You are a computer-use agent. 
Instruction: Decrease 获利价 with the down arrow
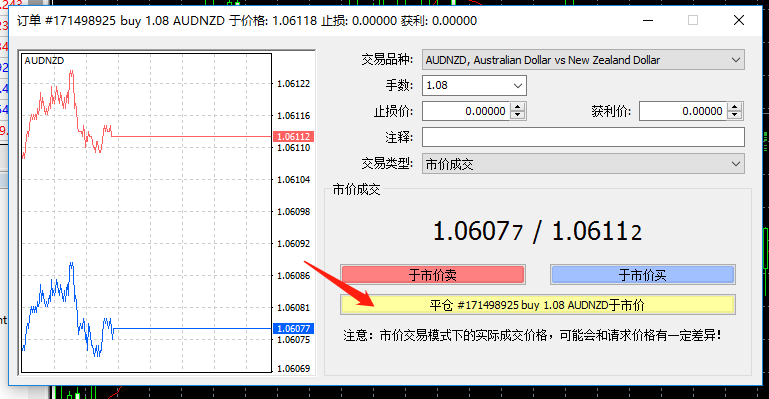735,115
